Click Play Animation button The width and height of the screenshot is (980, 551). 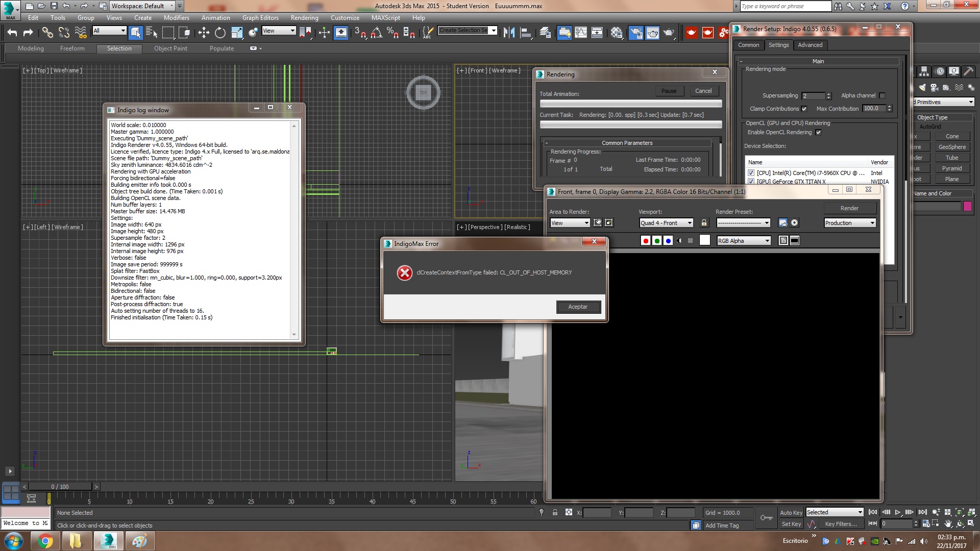pyautogui.click(x=897, y=512)
